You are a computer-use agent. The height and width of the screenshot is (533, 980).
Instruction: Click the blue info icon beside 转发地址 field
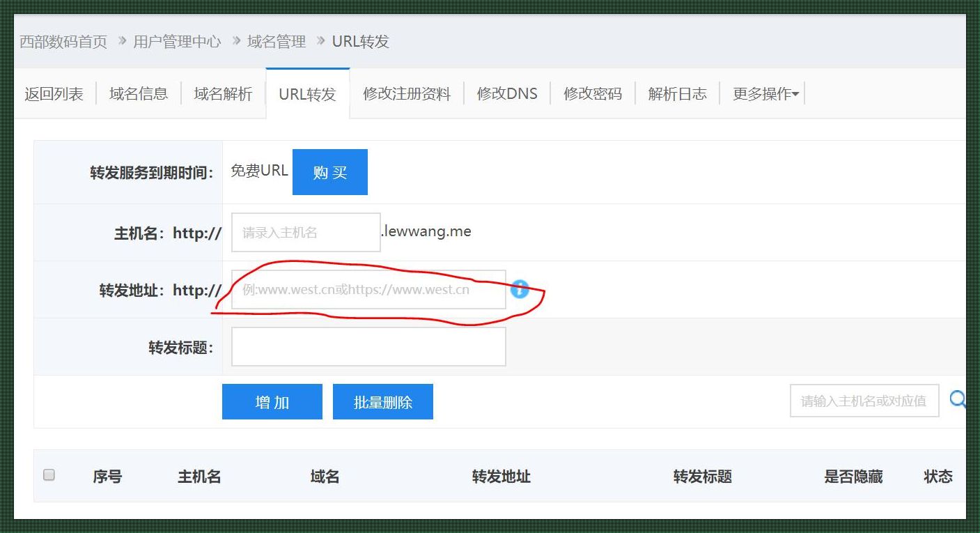click(519, 290)
